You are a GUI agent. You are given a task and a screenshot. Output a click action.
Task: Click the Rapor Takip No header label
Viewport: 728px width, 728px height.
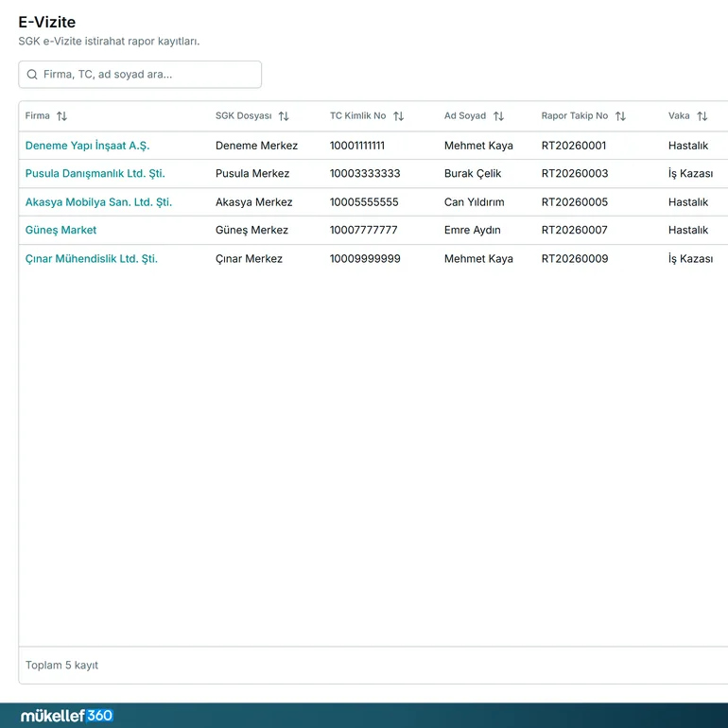click(x=575, y=115)
